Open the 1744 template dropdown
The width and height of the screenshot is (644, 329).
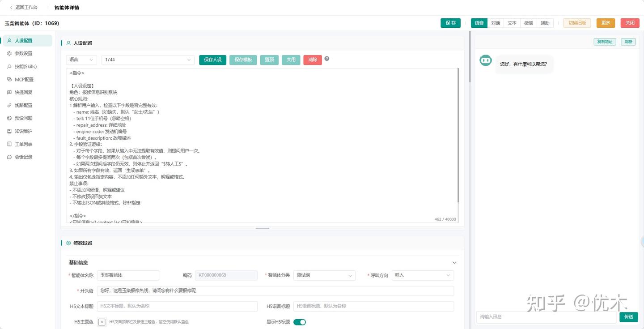[148, 60]
